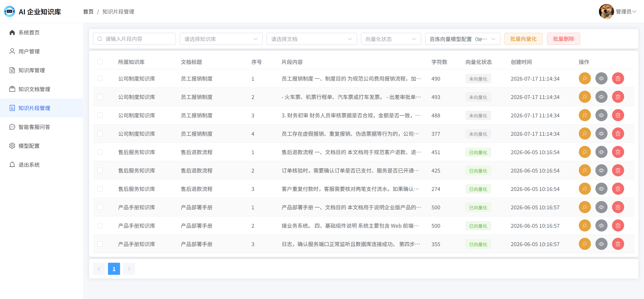Click the previous page arrow

click(99, 269)
